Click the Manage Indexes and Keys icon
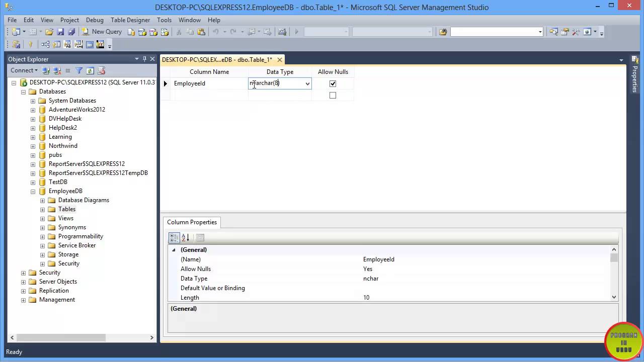Viewport: 644px width, 362px height. [x=56, y=44]
